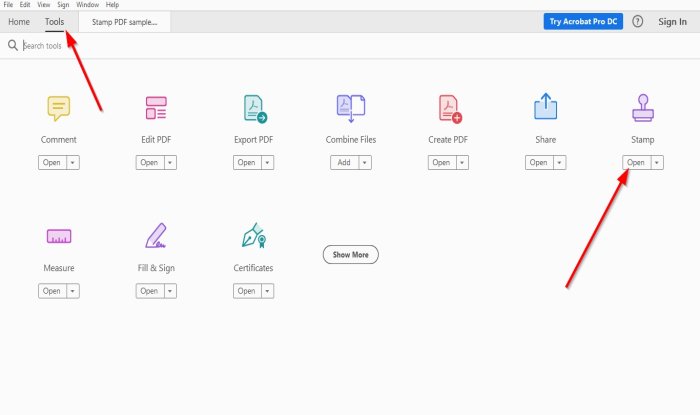
Task: Open the help question mark icon
Action: coord(638,21)
